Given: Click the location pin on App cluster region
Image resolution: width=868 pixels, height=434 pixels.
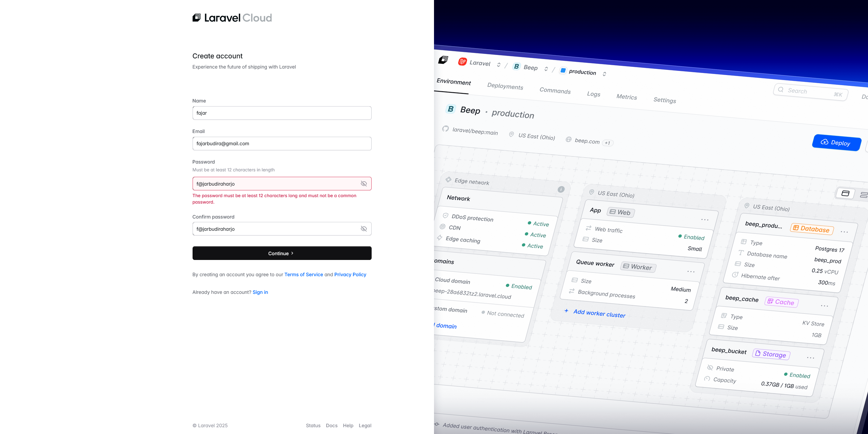Looking at the screenshot, I should click(592, 192).
